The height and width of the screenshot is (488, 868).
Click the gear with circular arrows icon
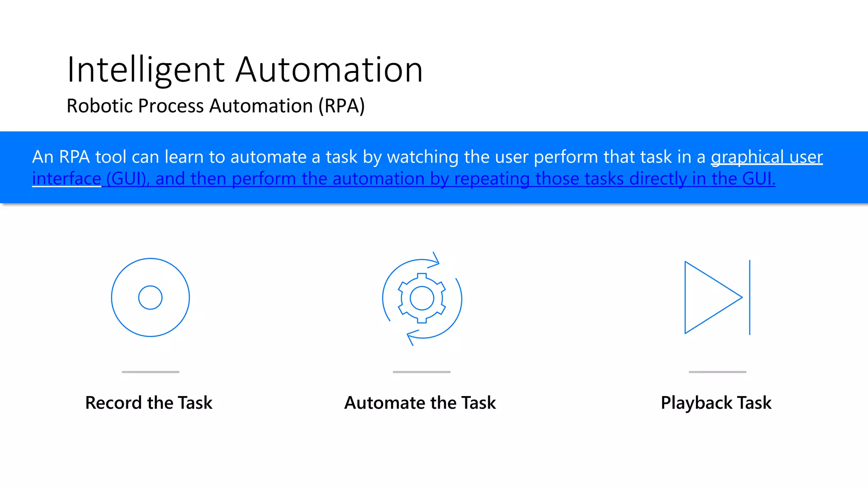tap(422, 298)
